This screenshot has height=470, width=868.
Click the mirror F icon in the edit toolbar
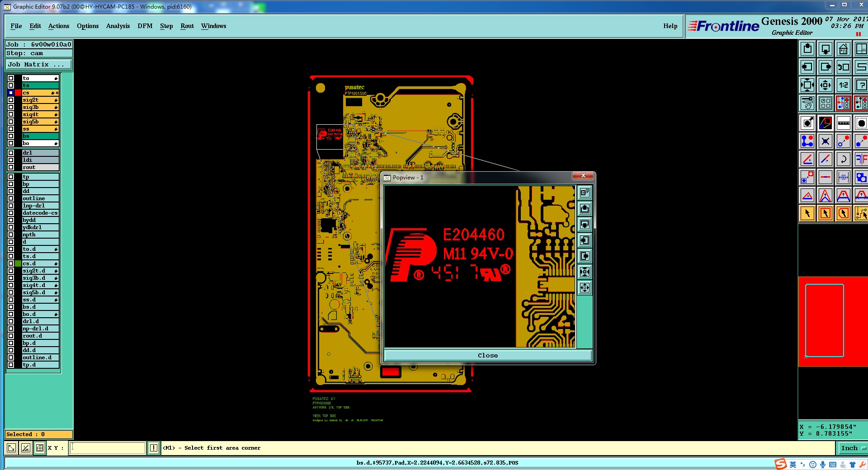(x=861, y=159)
